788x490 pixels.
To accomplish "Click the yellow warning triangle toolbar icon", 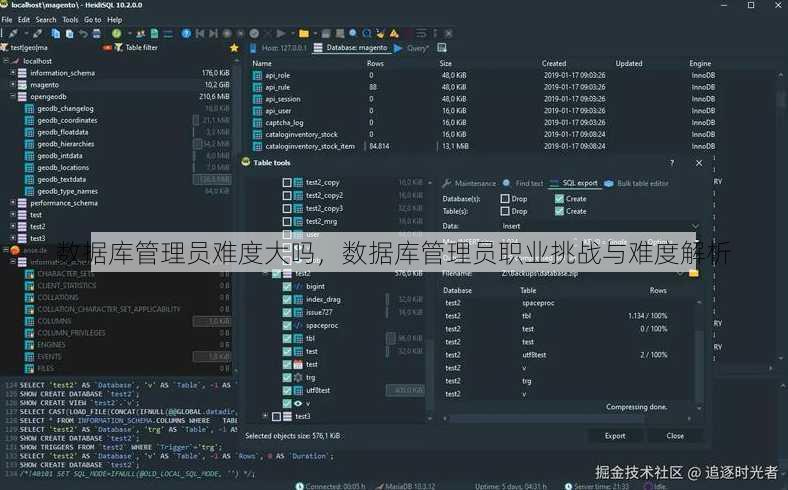I will (394, 33).
